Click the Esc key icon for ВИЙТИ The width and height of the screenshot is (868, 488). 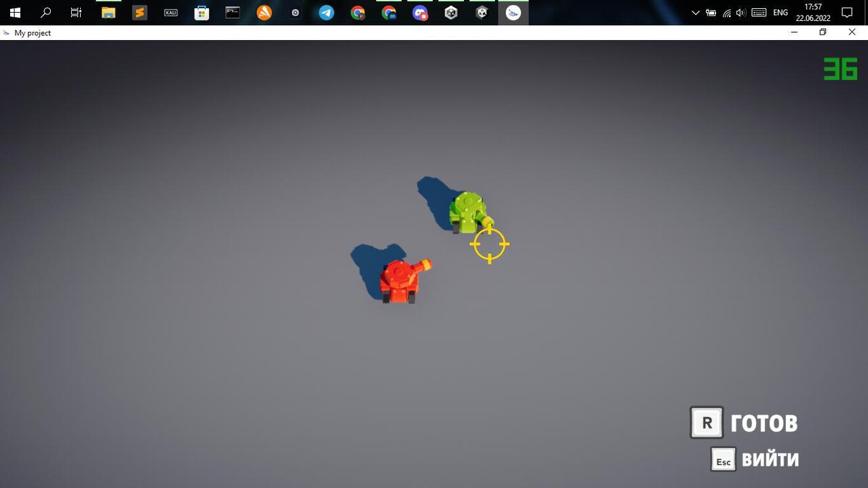724,459
